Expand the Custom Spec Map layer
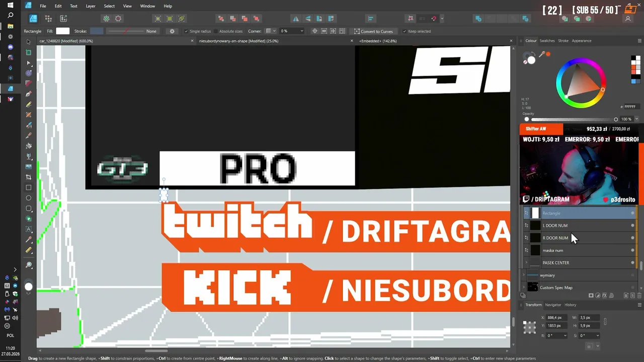 524,288
